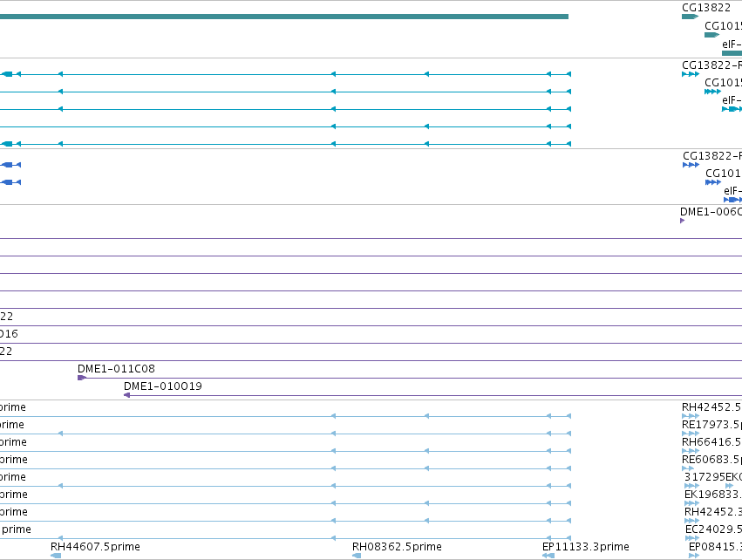Click the EP08415.3 label
Viewport: 742px width, 560px height.
coord(715,547)
